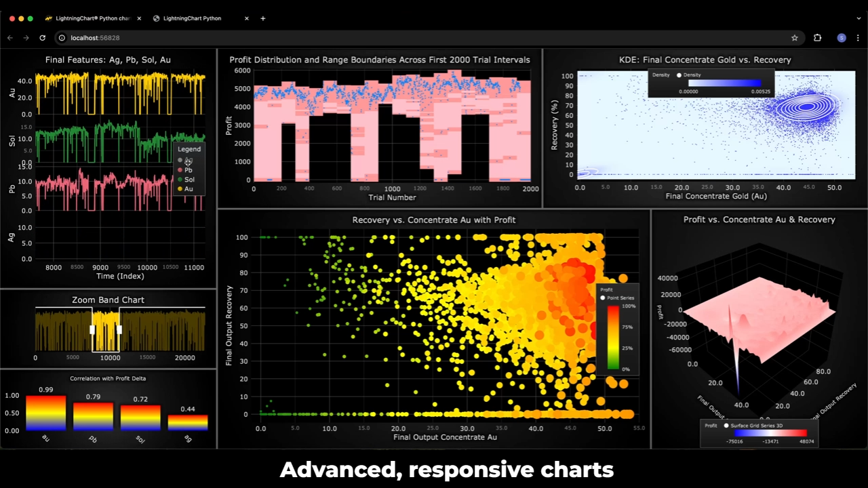Image resolution: width=868 pixels, height=488 pixels.
Task: Click the Legend title in features chart
Action: [189, 149]
